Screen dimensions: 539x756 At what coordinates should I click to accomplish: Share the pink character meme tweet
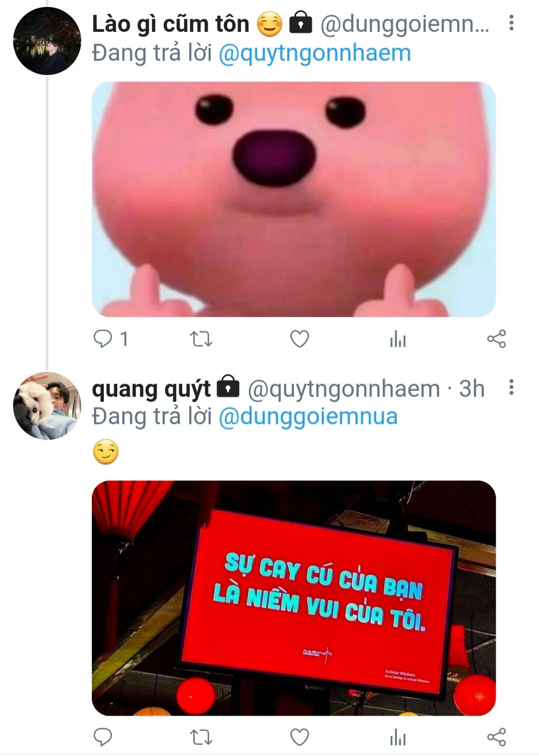[x=496, y=339]
